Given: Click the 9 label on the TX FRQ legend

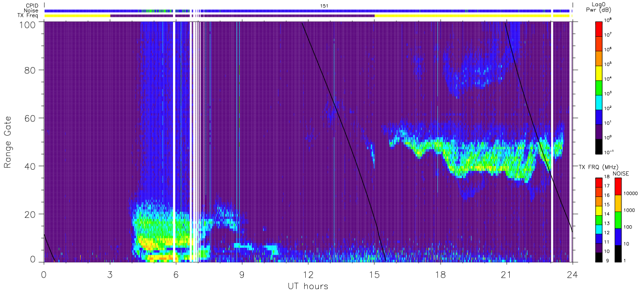Looking at the screenshot, I should point(607,260).
